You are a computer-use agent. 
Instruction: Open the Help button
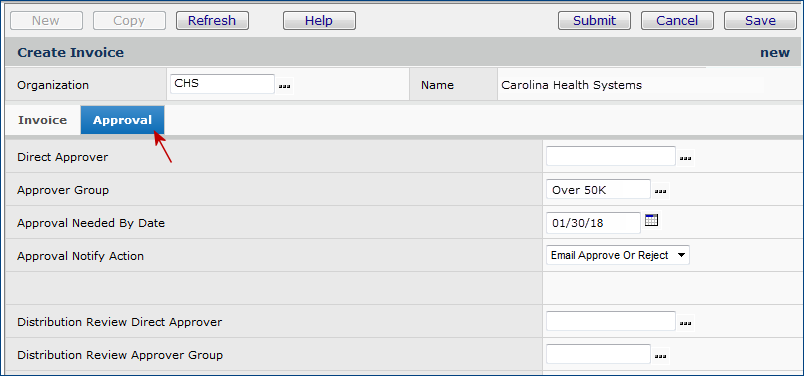[x=319, y=21]
